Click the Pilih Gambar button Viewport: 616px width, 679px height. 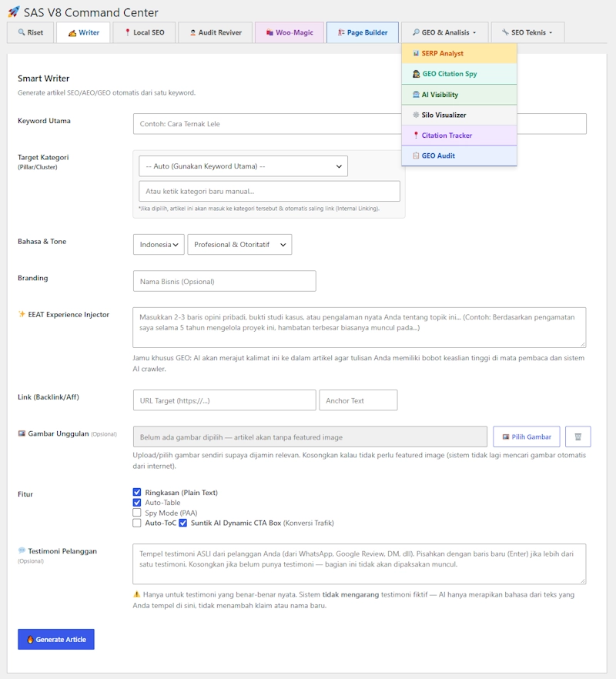pos(527,436)
